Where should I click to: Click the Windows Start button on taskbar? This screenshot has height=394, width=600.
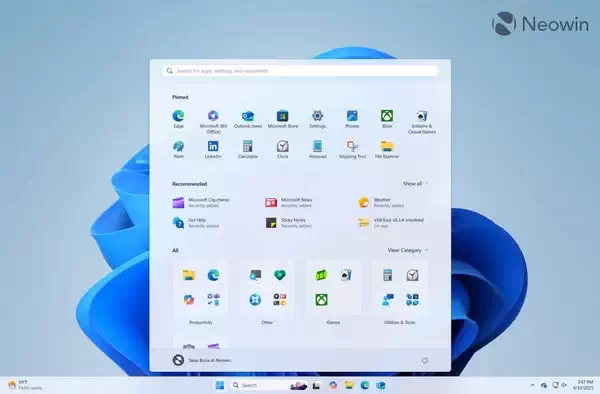click(220, 385)
